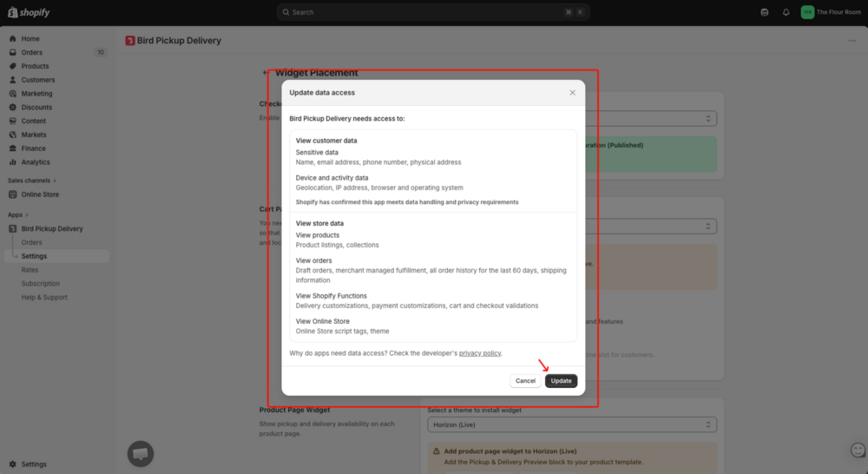Click the Update button

point(561,381)
